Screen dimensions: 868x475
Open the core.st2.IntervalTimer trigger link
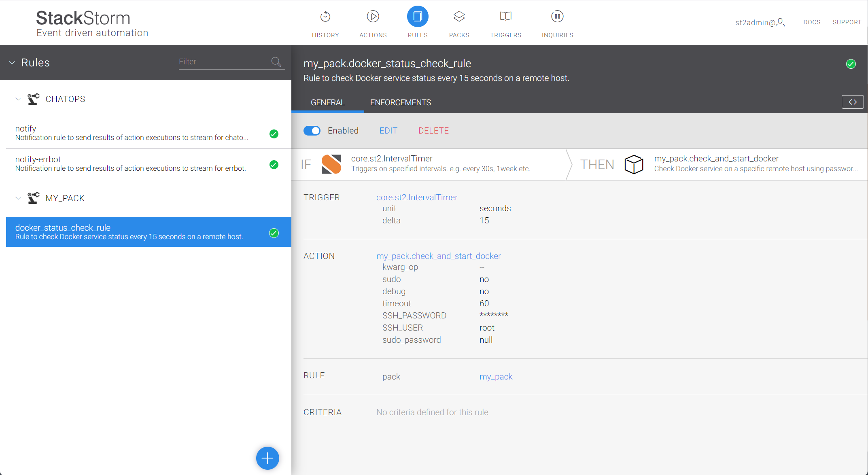pyautogui.click(x=417, y=197)
